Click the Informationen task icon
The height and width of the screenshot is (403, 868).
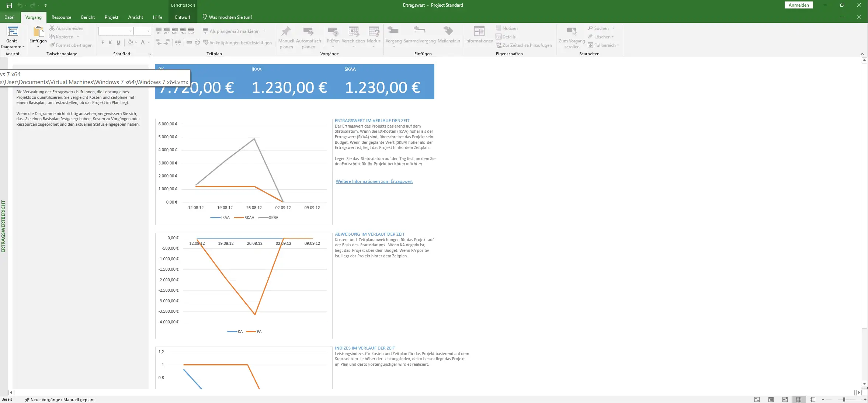click(x=479, y=32)
